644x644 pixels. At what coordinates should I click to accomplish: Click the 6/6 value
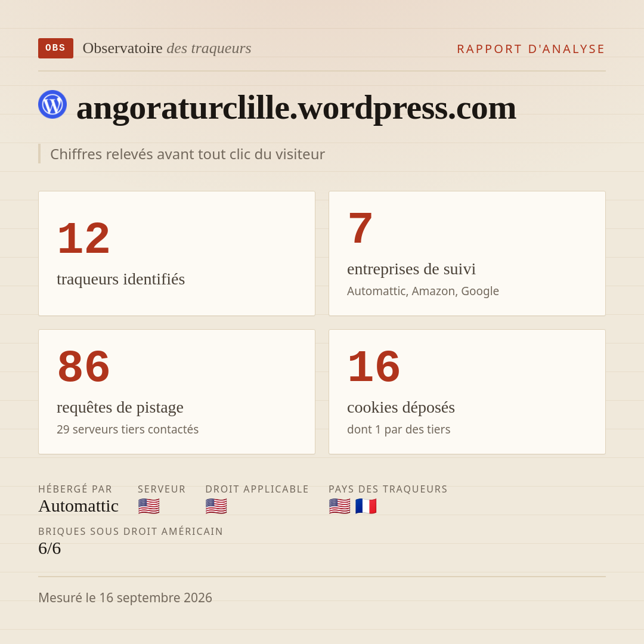49,549
